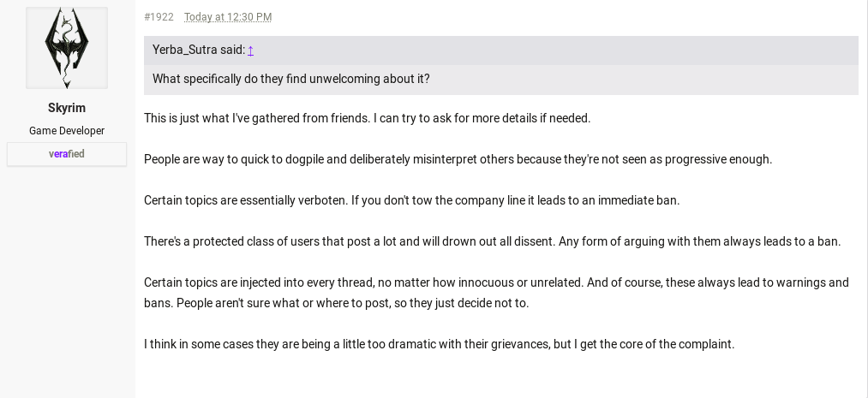Click the sentence 'Certain topics are essentially verboten.'
The image size is (868, 398).
[x=246, y=200]
